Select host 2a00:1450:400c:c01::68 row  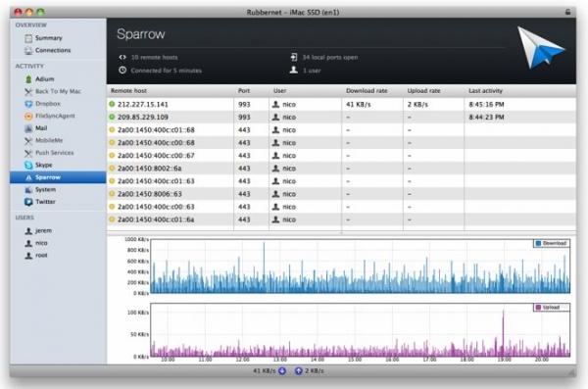(x=341, y=129)
